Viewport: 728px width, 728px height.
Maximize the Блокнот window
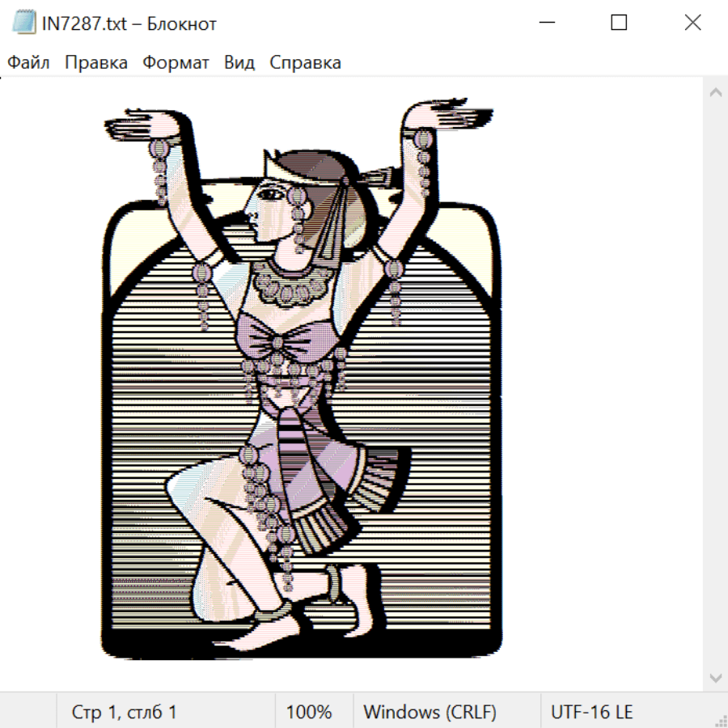[x=619, y=23]
